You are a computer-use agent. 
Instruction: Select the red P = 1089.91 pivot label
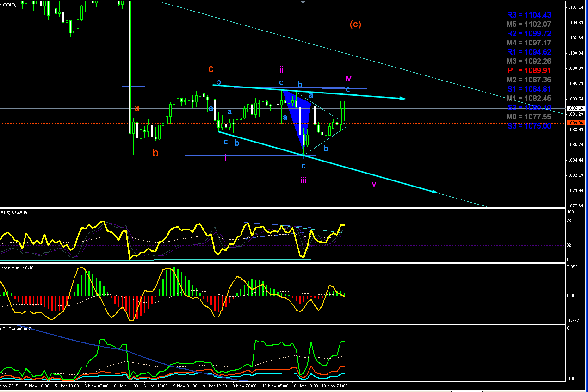point(529,70)
